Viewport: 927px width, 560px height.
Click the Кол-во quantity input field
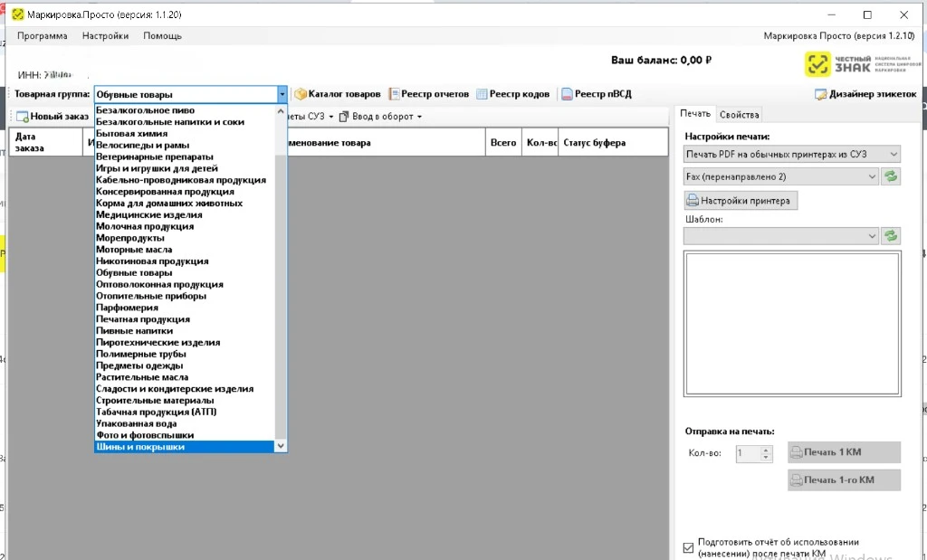(748, 453)
